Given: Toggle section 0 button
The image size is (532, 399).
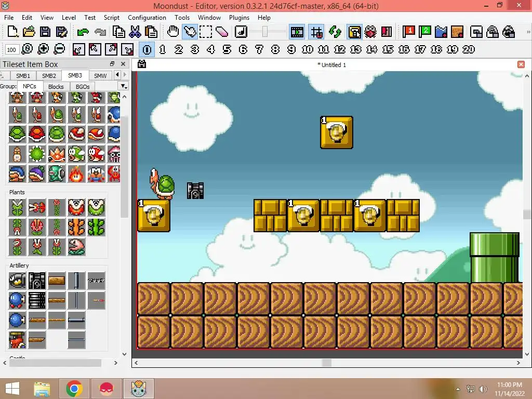Looking at the screenshot, I should click(147, 49).
